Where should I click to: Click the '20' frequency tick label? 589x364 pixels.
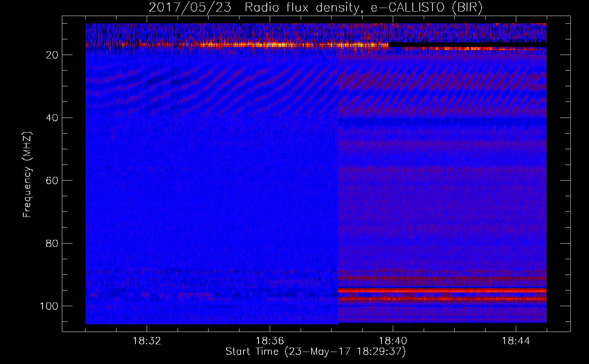(52, 55)
